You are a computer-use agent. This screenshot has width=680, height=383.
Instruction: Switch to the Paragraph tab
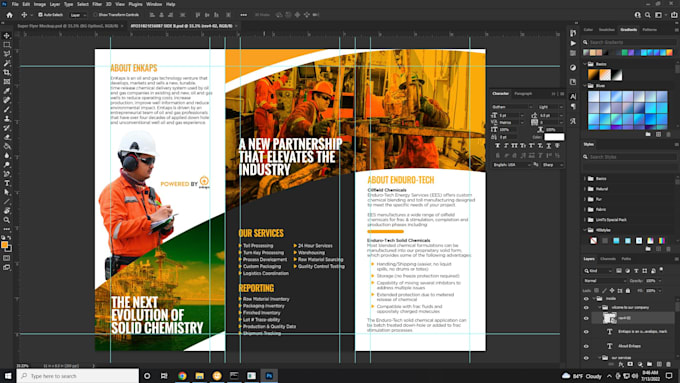[x=523, y=93]
